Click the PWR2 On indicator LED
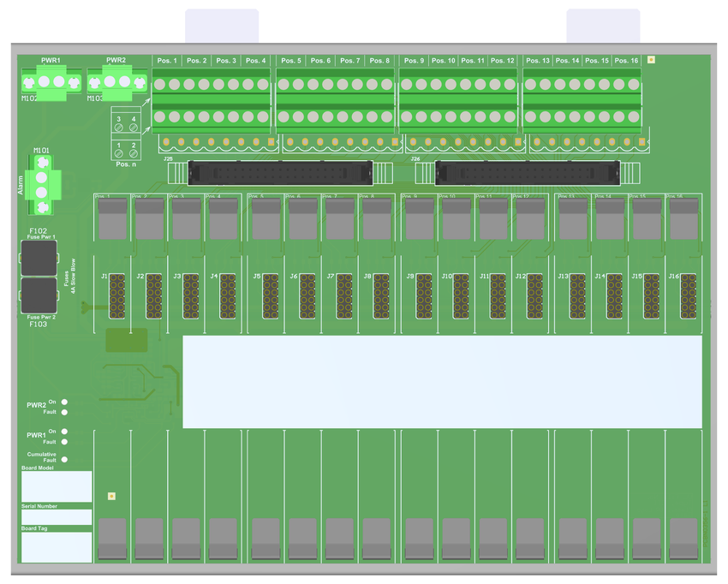728x584 pixels. tap(64, 402)
